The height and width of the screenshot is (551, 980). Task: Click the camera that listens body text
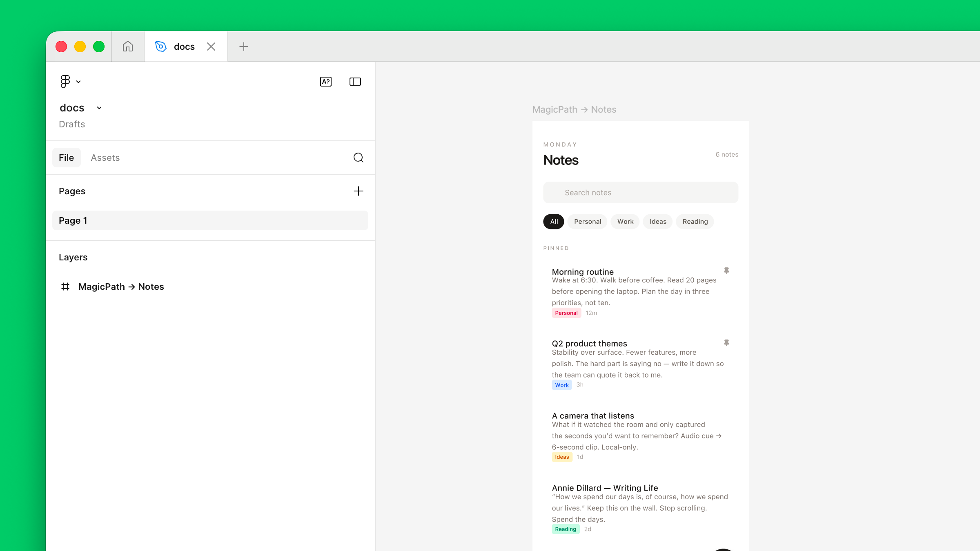(637, 436)
